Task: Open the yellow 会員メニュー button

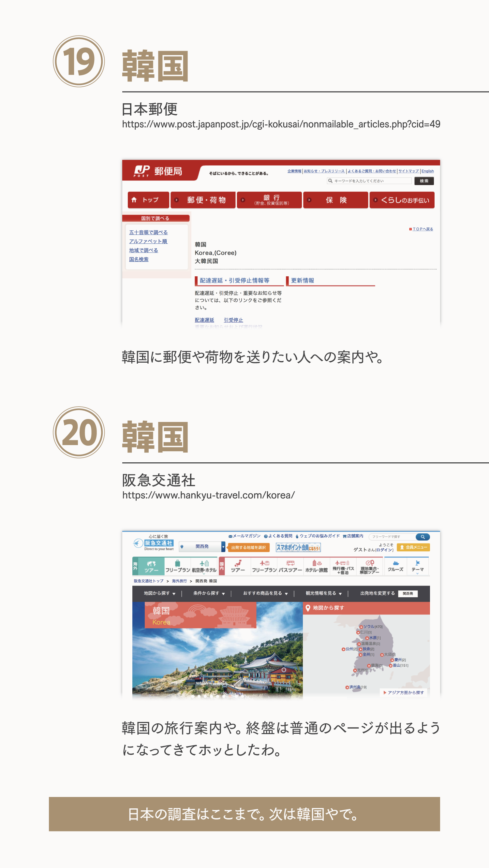Action: (413, 547)
